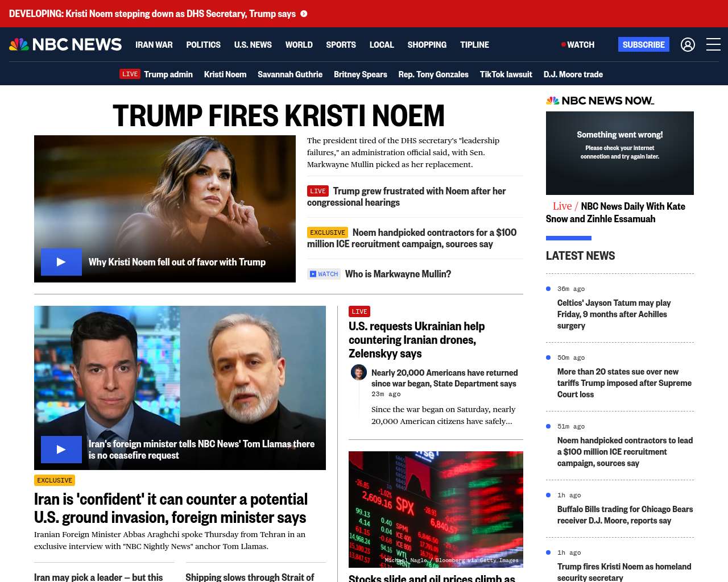Play the Kristi Noem video
The height and width of the screenshot is (582, 728).
tap(61, 262)
